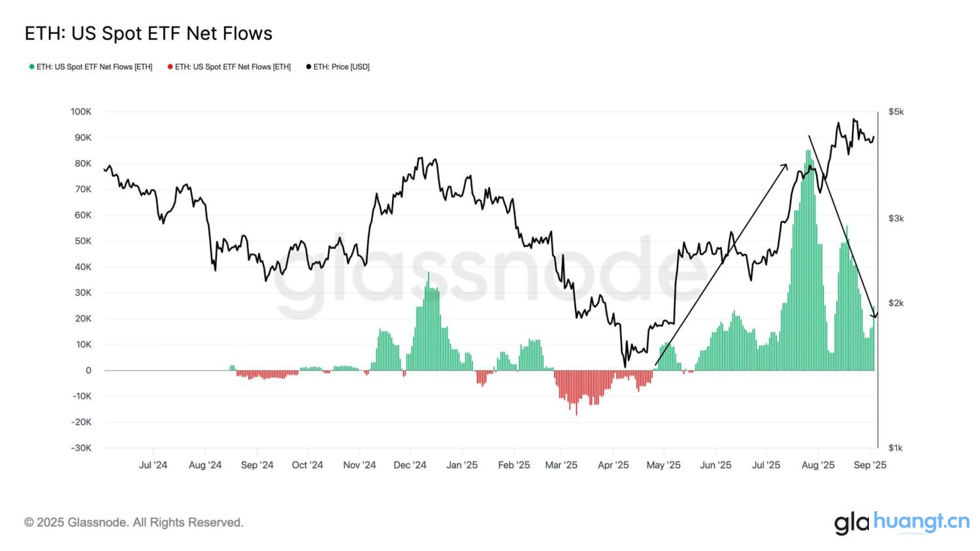The height and width of the screenshot is (551, 980).
Task: Click the downward trend arrow's arrowhead
Action: 875,316
